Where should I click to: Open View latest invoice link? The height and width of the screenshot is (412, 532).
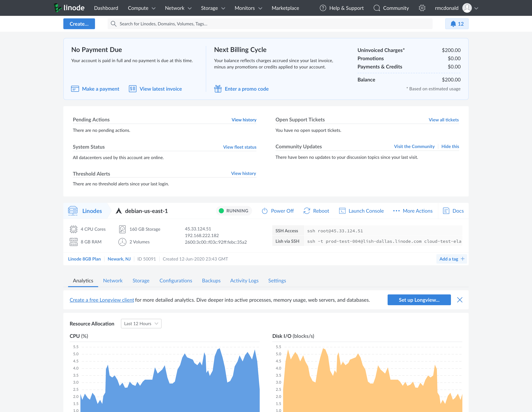point(161,89)
